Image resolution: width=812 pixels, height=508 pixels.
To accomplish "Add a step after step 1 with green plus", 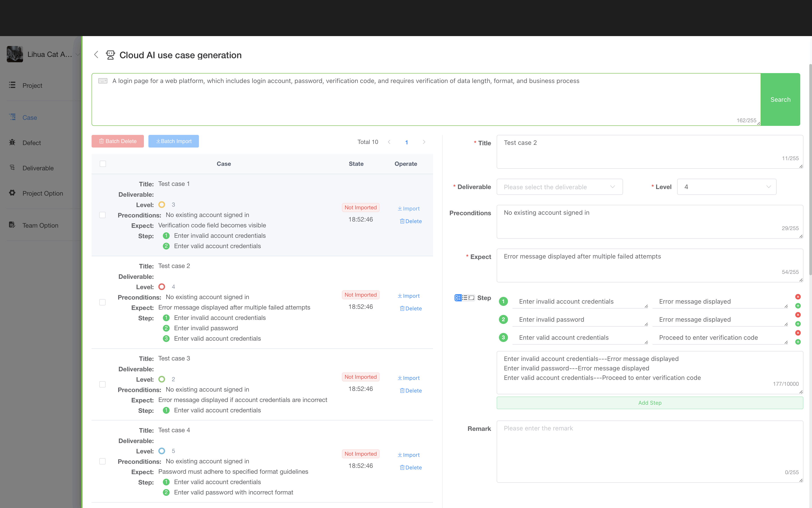I will click(x=798, y=306).
